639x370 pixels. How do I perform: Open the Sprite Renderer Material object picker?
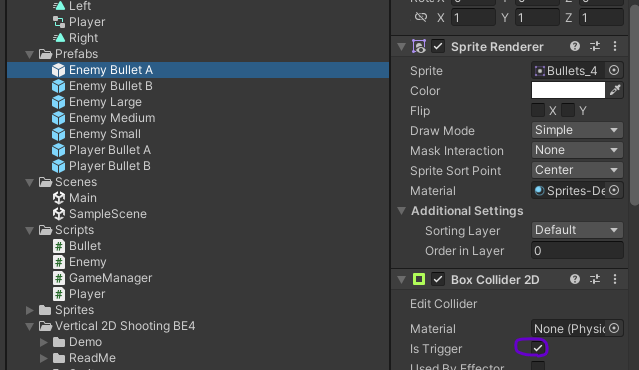614,190
